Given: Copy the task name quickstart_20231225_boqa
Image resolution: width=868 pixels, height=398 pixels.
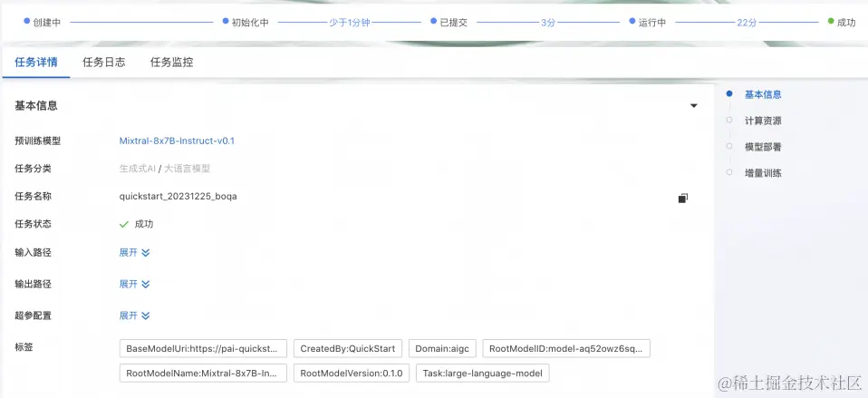Looking at the screenshot, I should point(683,198).
